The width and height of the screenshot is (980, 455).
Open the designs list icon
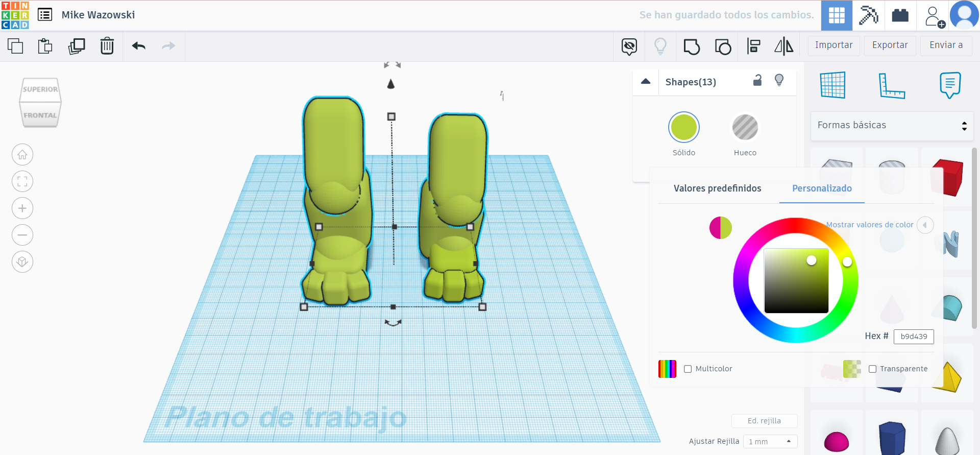(x=45, y=15)
